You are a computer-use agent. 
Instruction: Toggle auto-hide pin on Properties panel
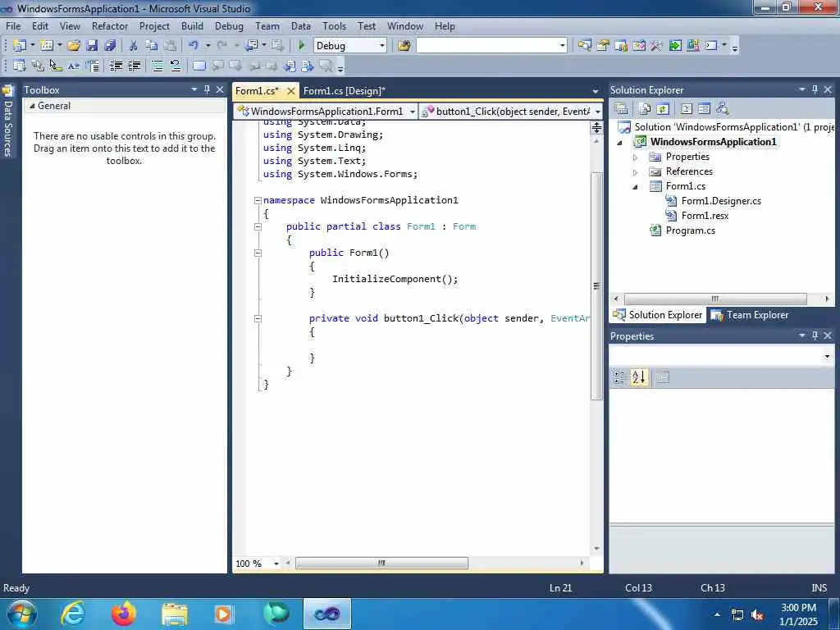pos(815,336)
